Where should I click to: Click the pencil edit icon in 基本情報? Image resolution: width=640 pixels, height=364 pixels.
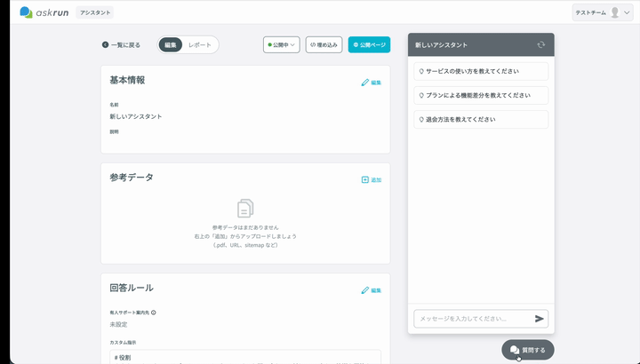pos(365,83)
